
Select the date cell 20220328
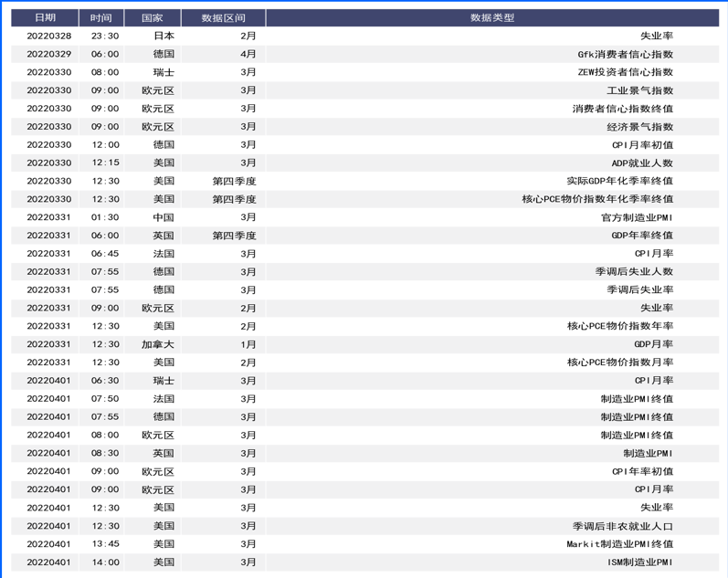click(49, 36)
